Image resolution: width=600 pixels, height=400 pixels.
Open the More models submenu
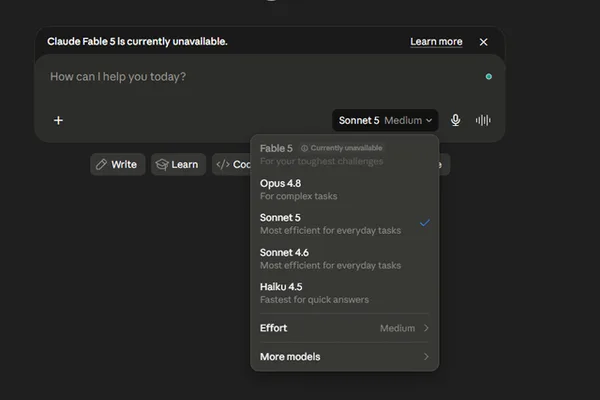click(344, 357)
